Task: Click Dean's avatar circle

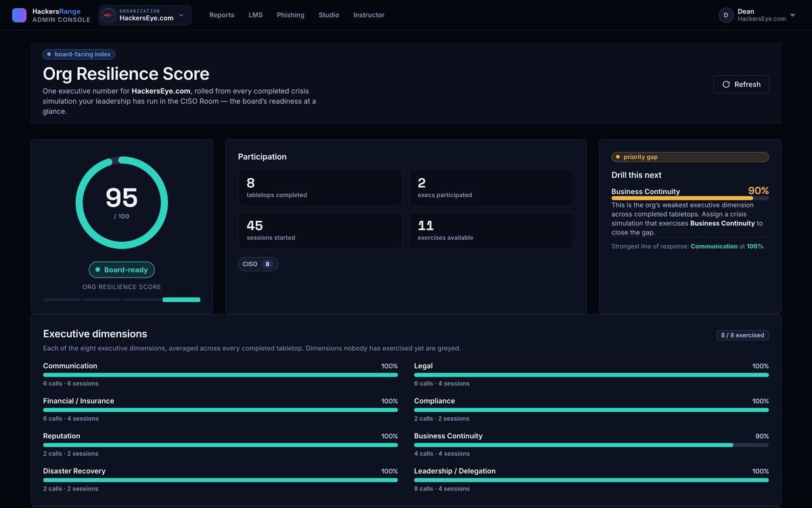Action: click(x=726, y=15)
